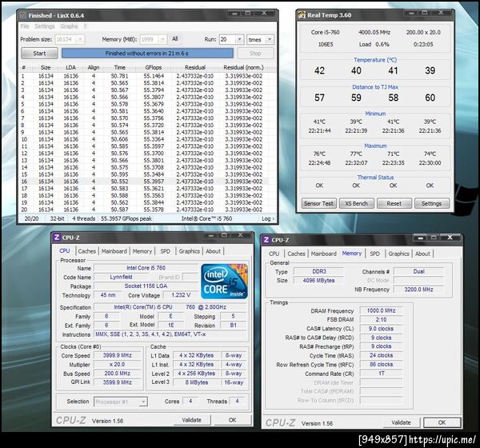Select result row 16 in LinX table
480x448 pixels.
[x=144, y=182]
